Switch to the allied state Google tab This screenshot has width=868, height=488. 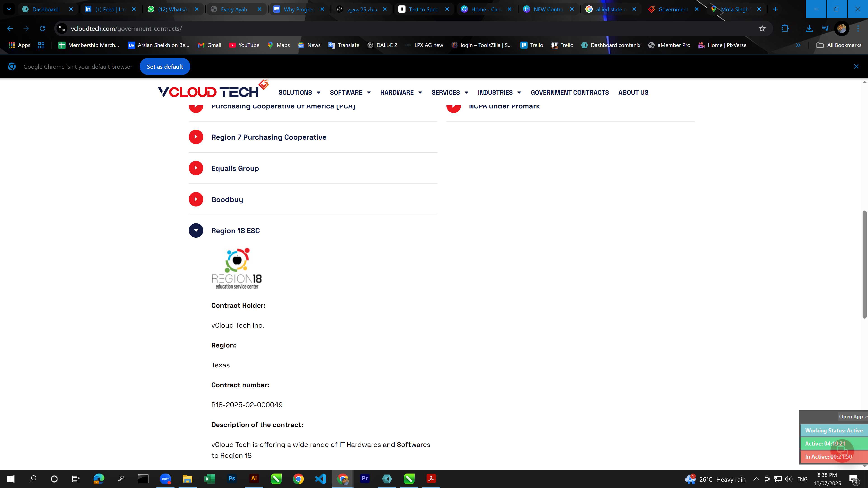pos(611,9)
